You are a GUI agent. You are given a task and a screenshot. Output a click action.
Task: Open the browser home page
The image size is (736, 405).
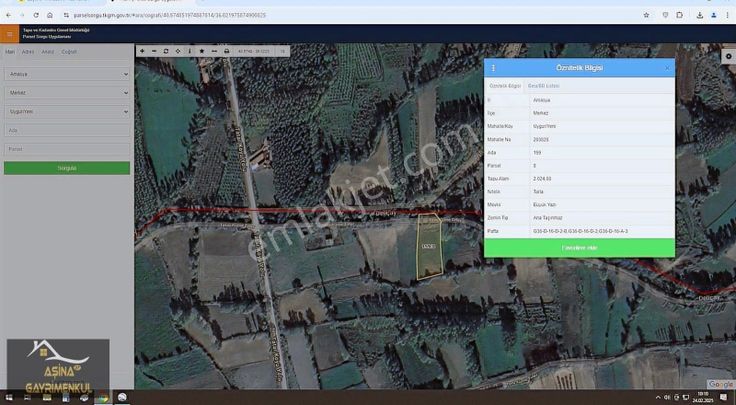tap(50, 15)
